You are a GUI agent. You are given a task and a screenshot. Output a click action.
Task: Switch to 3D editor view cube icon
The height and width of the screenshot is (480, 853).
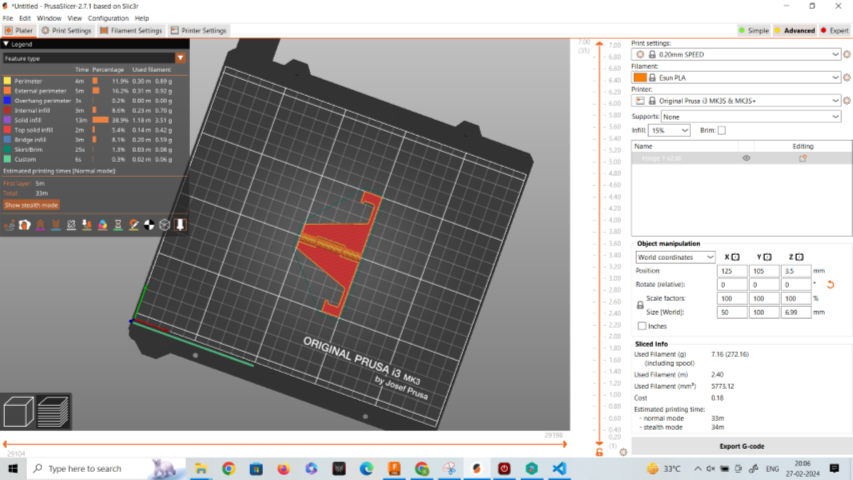coord(18,411)
